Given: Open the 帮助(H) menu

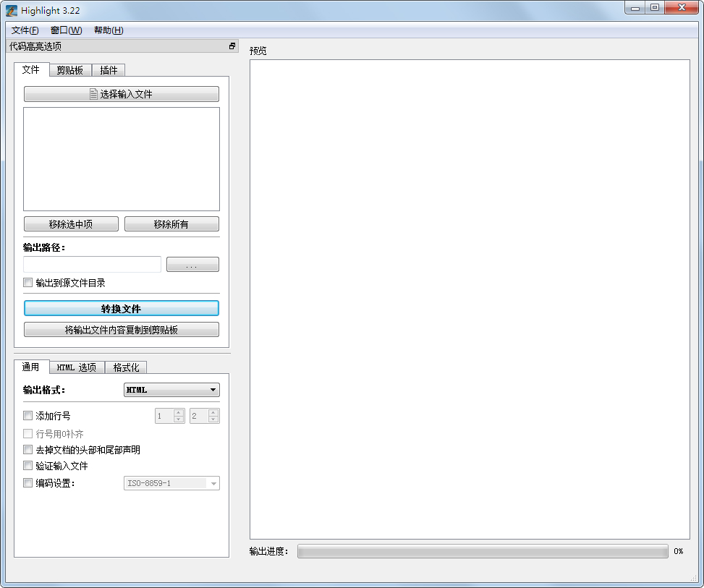Looking at the screenshot, I should (109, 30).
